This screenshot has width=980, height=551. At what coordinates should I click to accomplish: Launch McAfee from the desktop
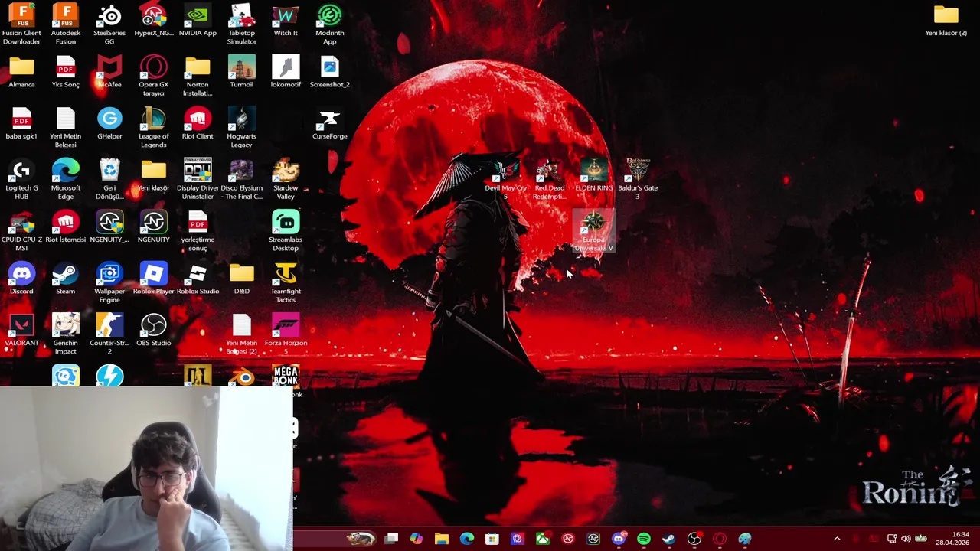(109, 72)
